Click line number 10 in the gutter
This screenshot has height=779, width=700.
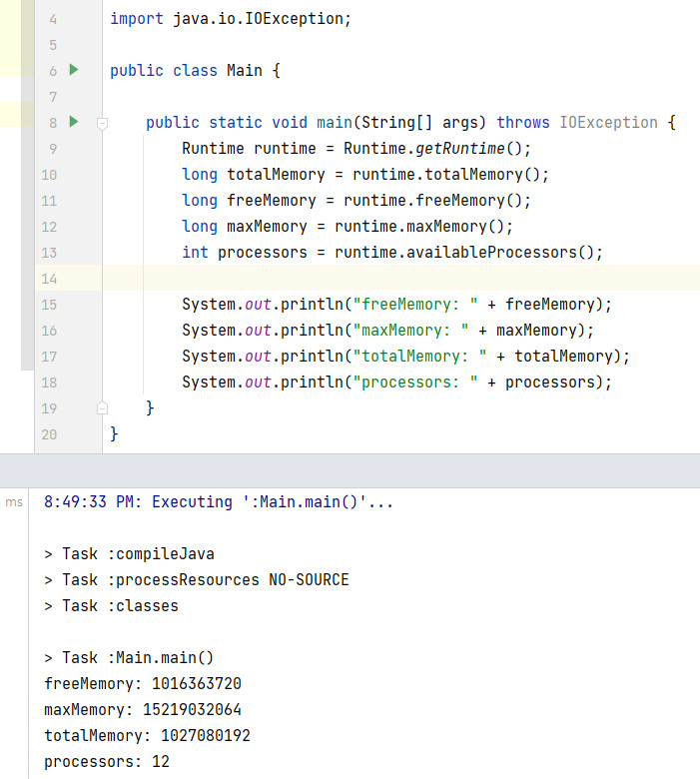[x=51, y=174]
